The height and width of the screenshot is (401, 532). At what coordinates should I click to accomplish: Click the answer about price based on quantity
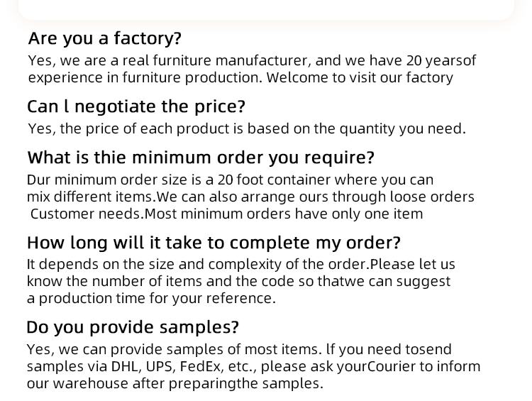[x=247, y=128]
